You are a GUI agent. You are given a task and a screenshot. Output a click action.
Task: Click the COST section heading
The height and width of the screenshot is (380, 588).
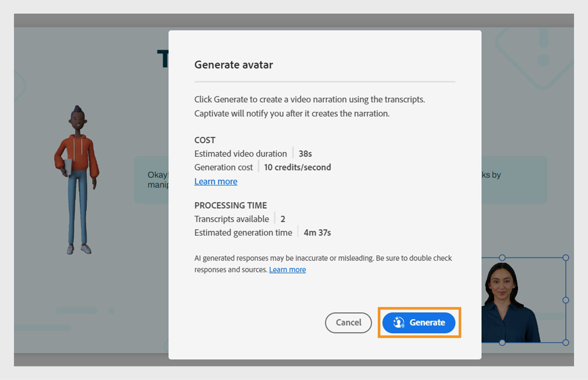pyautogui.click(x=205, y=140)
